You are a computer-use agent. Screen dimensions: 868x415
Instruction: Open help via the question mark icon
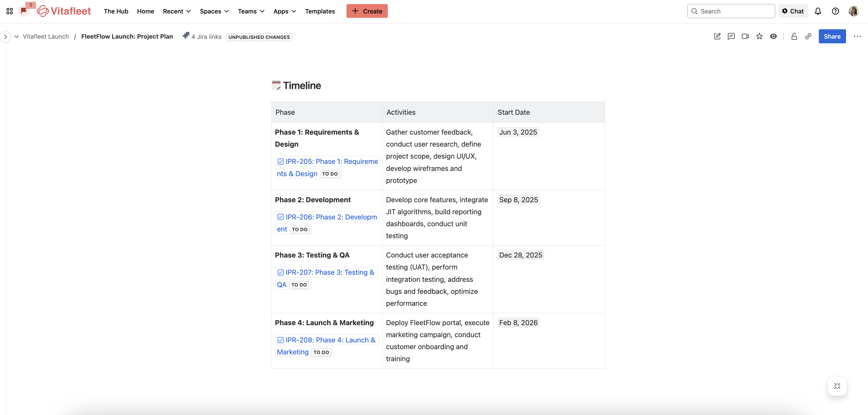(836, 11)
